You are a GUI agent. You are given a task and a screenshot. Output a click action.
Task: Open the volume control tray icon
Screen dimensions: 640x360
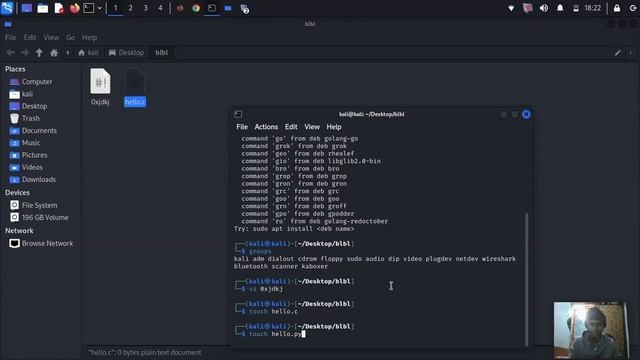[x=544, y=8]
